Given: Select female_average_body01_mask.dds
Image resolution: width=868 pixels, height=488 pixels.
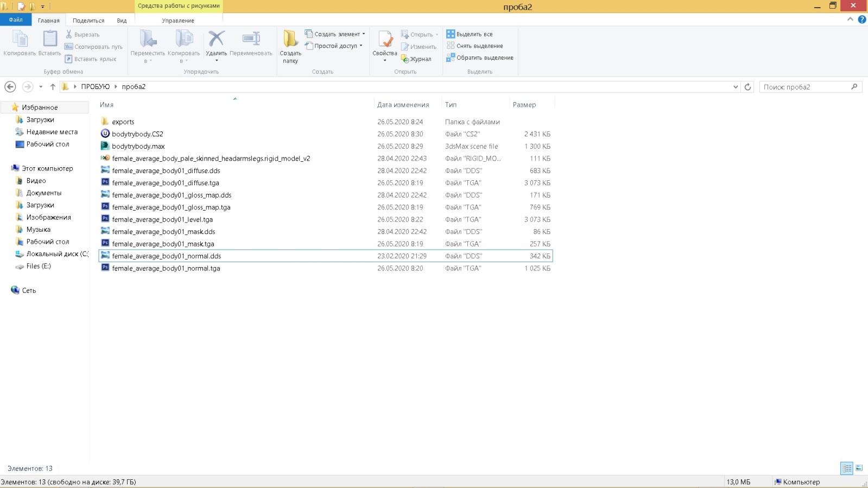Looking at the screenshot, I should coord(326,231).
